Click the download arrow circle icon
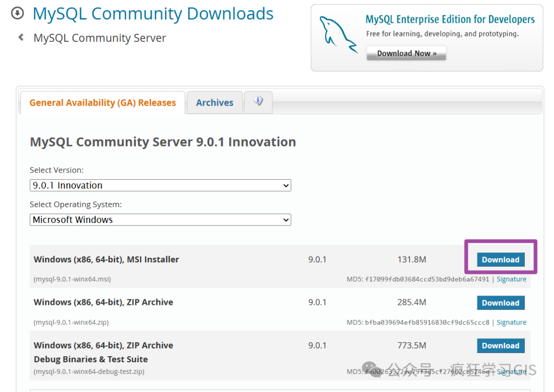 pyautogui.click(x=17, y=14)
